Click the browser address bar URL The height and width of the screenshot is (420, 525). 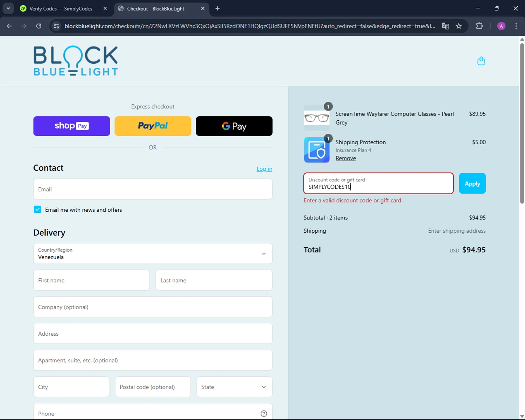pos(250,26)
